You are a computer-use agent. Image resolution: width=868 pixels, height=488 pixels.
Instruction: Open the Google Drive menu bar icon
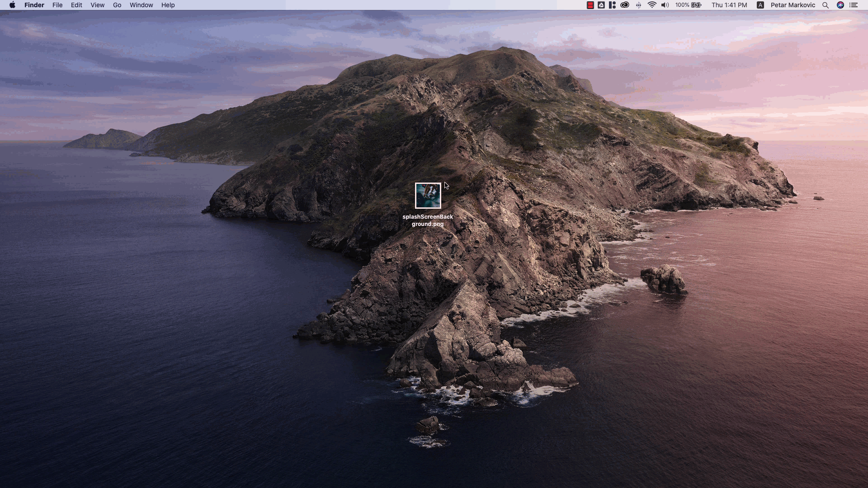click(x=601, y=5)
